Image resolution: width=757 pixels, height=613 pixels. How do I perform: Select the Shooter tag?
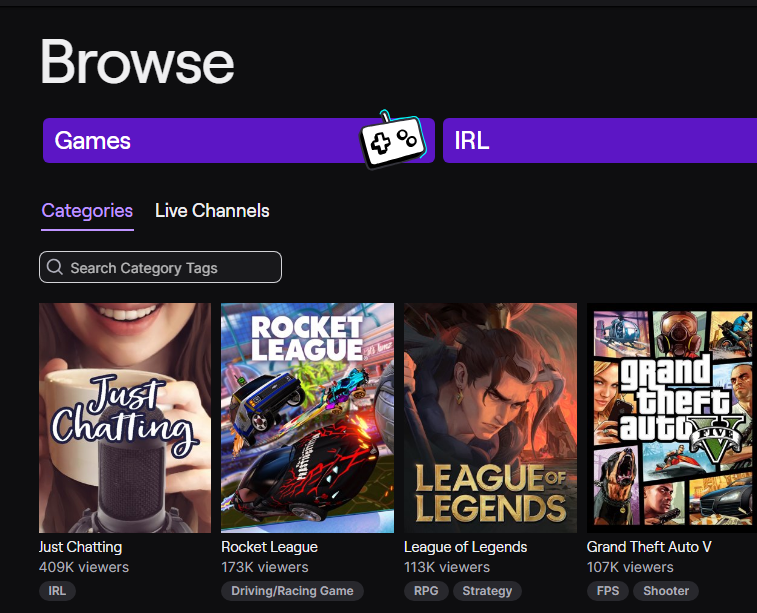point(666,591)
